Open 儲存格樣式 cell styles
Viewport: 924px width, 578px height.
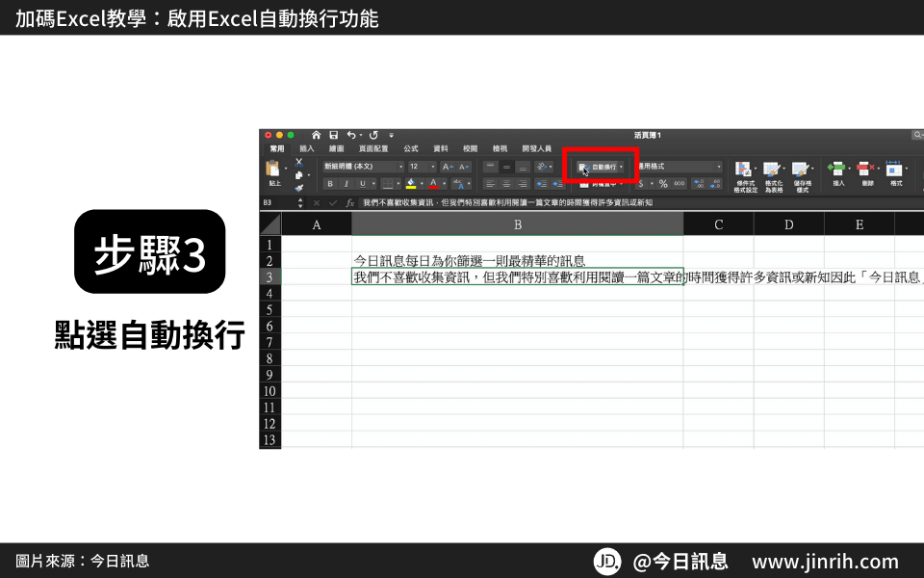[803, 177]
